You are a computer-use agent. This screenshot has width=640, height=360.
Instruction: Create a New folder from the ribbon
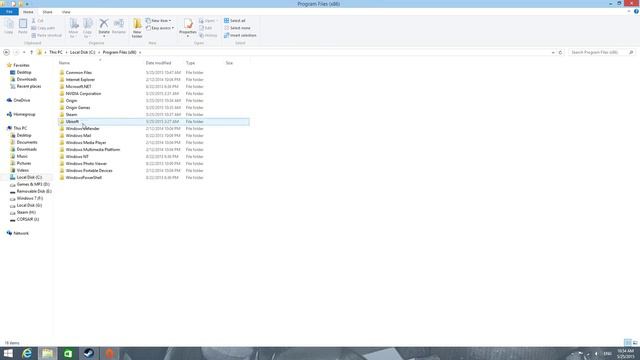137,28
